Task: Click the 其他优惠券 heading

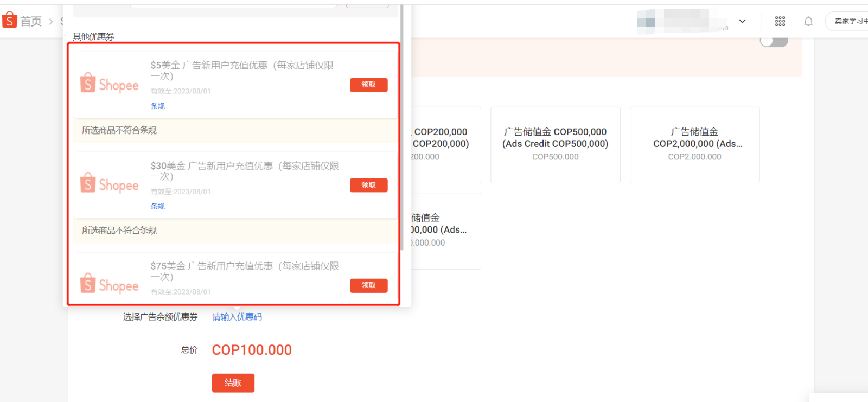Action: 93,36
